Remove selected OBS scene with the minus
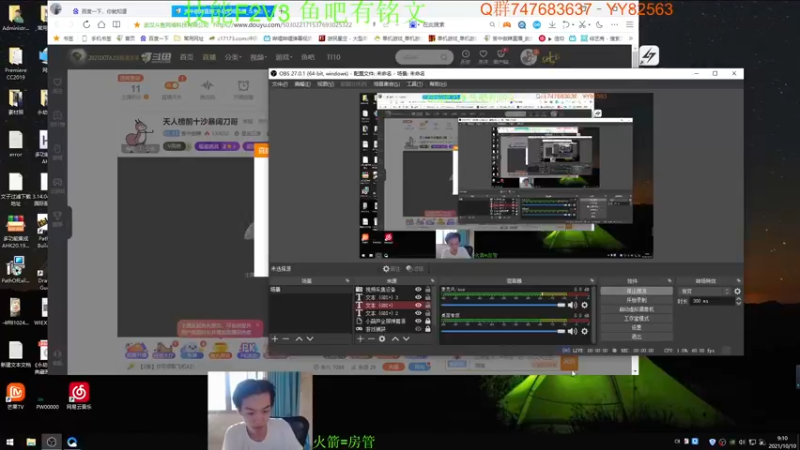Image resolution: width=800 pixels, height=450 pixels. click(x=286, y=339)
